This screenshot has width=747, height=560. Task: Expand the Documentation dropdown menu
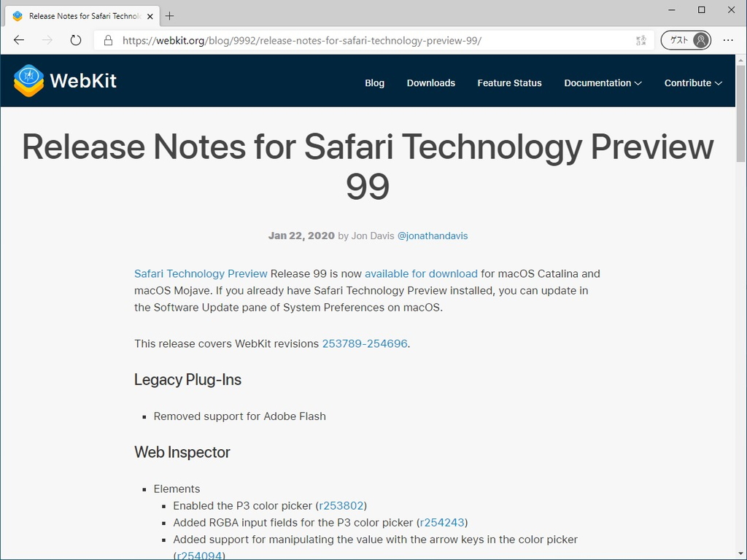598,83
